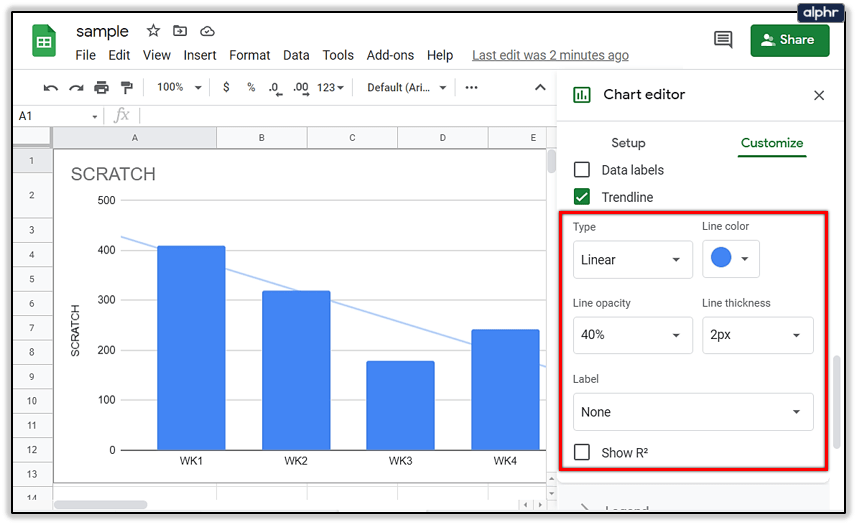
Task: Increase decimal places
Action: pos(301,88)
